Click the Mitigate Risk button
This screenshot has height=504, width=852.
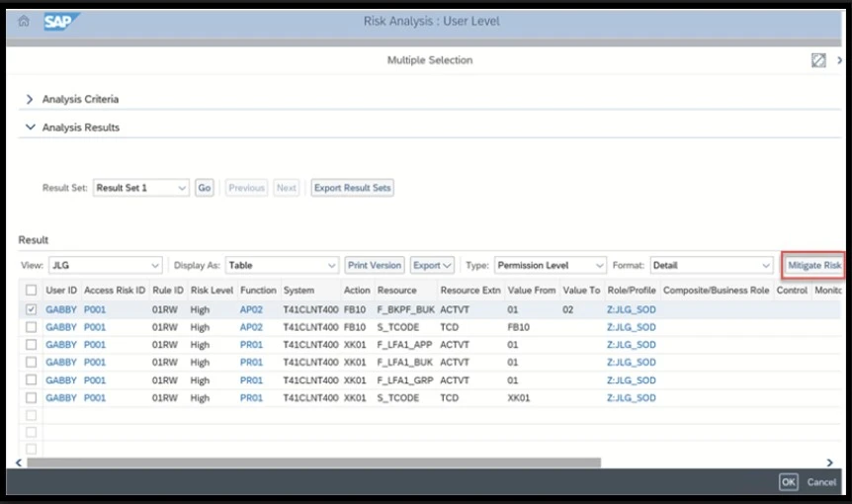pyautogui.click(x=813, y=266)
